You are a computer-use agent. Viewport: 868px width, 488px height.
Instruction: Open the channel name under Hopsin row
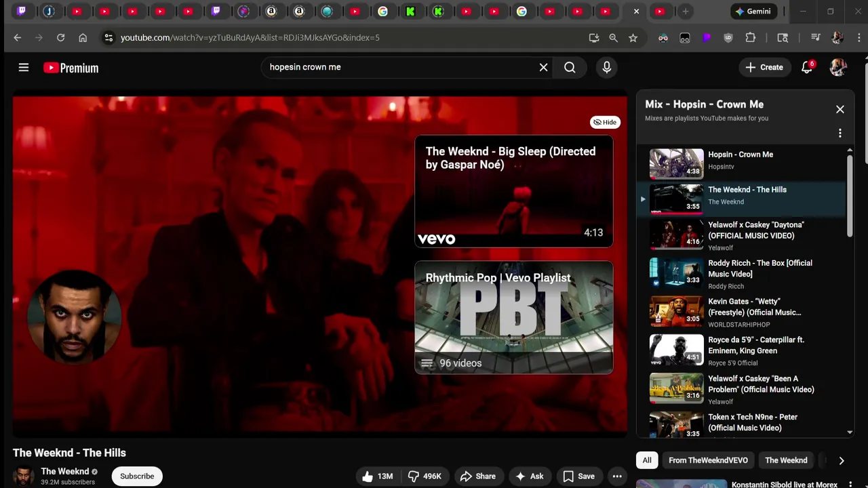tap(721, 167)
